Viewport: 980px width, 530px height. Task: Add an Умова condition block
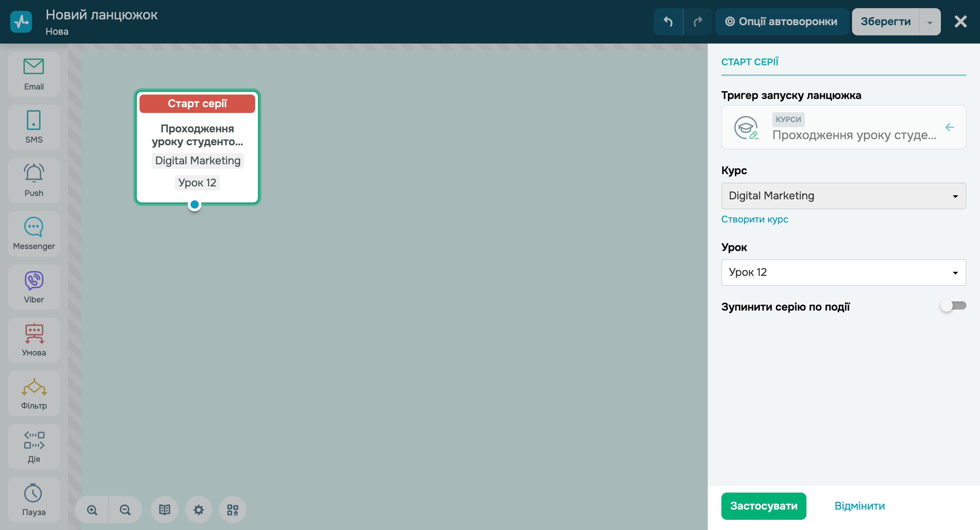point(34,340)
